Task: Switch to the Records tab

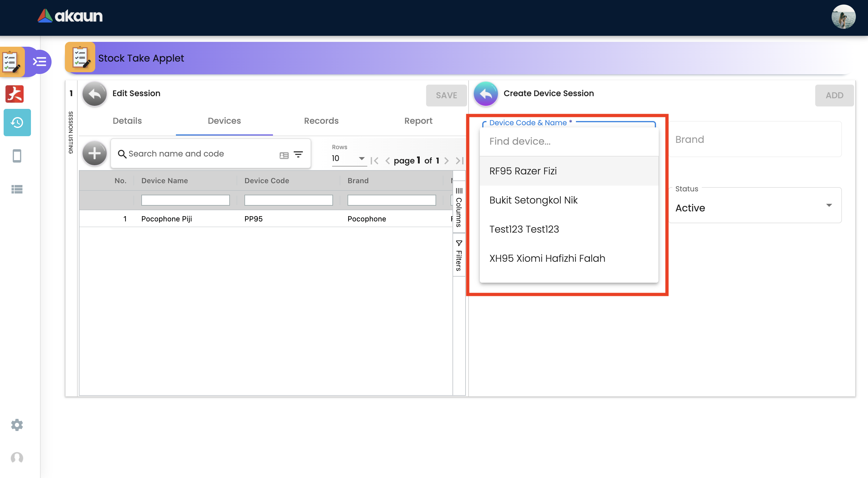Action: 321,121
